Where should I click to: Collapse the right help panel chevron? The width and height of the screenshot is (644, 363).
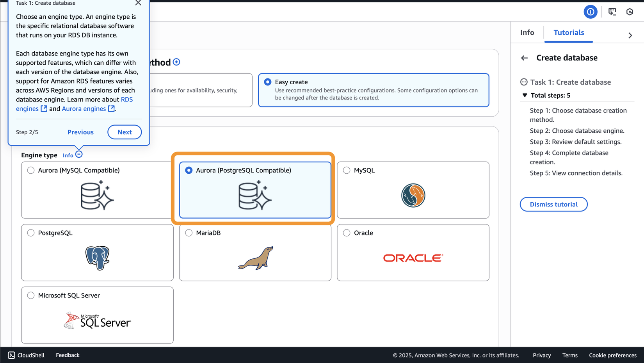tap(630, 36)
